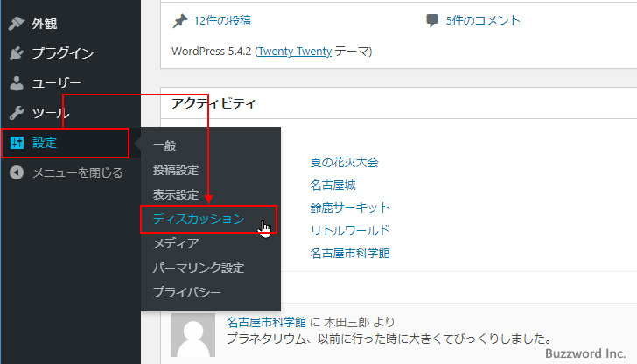Click the 外観 paintbrush icon
Screen dimensions: 637x364
coord(17,23)
